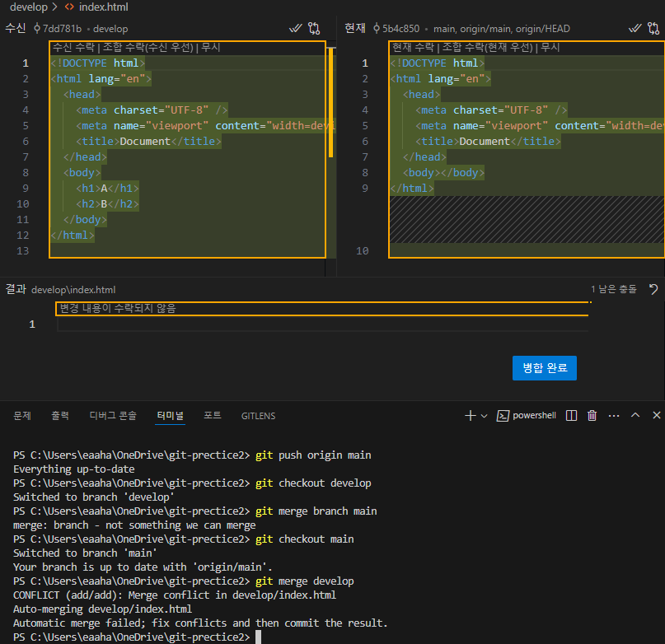Click the '<h2>B</h2>' line in incoming pane
This screenshot has height=644, width=665.
point(107,204)
